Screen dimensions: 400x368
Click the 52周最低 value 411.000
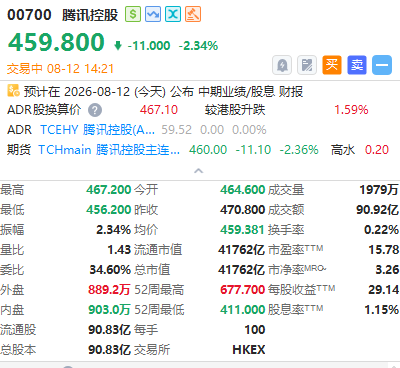pos(242,310)
